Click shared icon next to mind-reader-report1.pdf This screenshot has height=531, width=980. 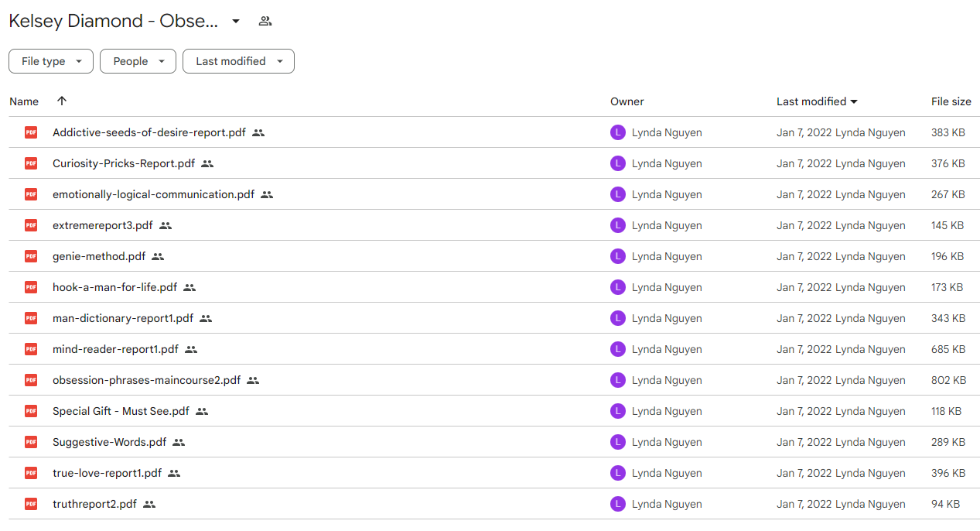(x=191, y=349)
